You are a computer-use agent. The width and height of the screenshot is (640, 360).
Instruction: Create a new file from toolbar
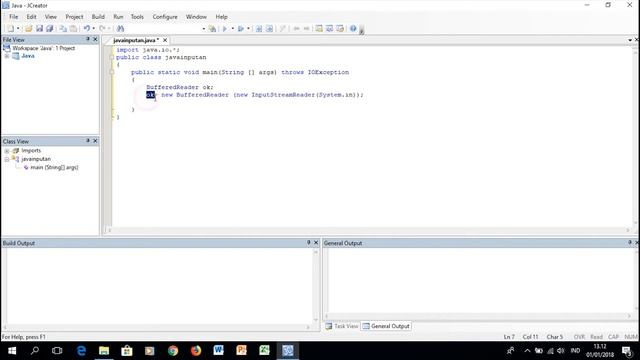coord(11,29)
